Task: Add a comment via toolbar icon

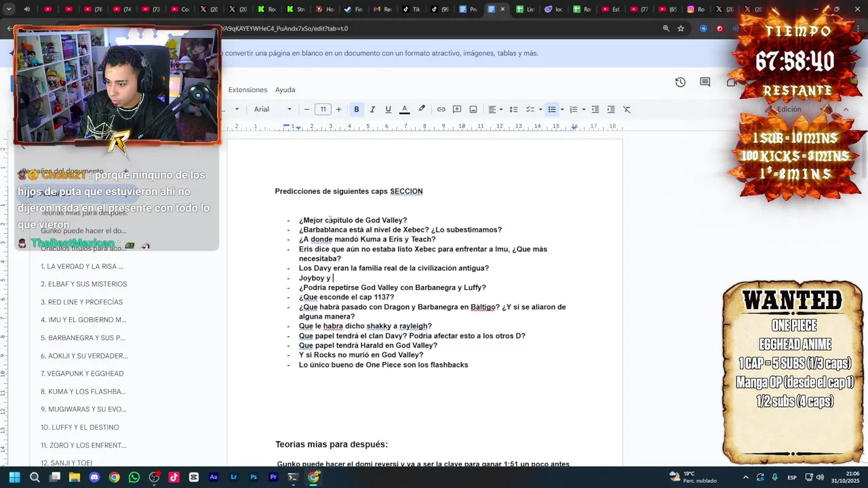Action: pos(457,109)
